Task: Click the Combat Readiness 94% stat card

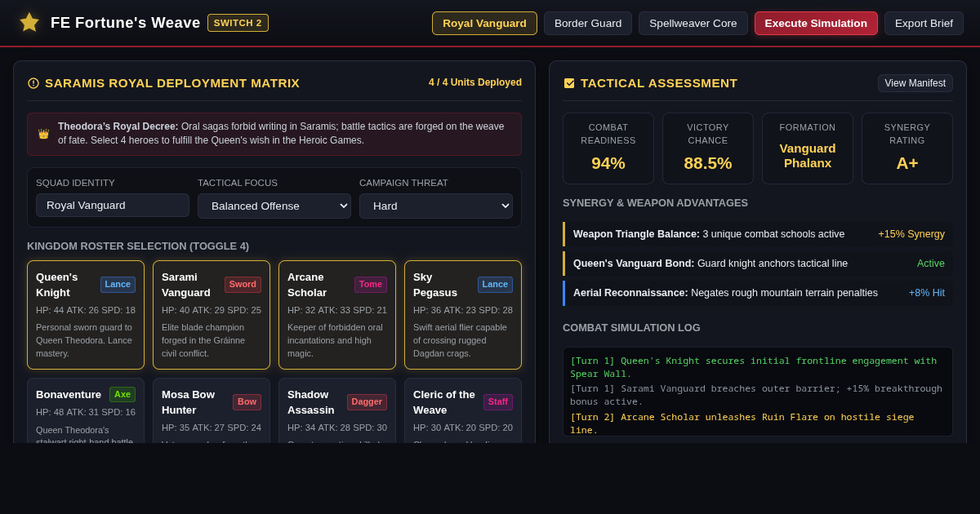Action: 608,148
